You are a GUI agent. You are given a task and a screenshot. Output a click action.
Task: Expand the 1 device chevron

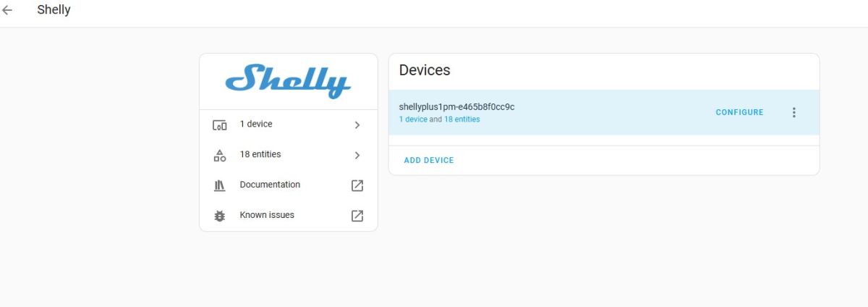pyautogui.click(x=357, y=125)
